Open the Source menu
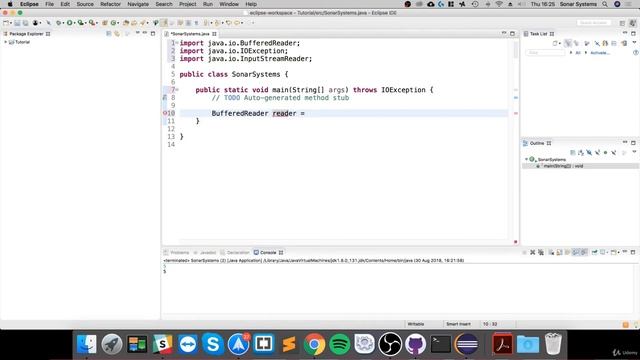This screenshot has width=640, height=360. click(x=85, y=4)
